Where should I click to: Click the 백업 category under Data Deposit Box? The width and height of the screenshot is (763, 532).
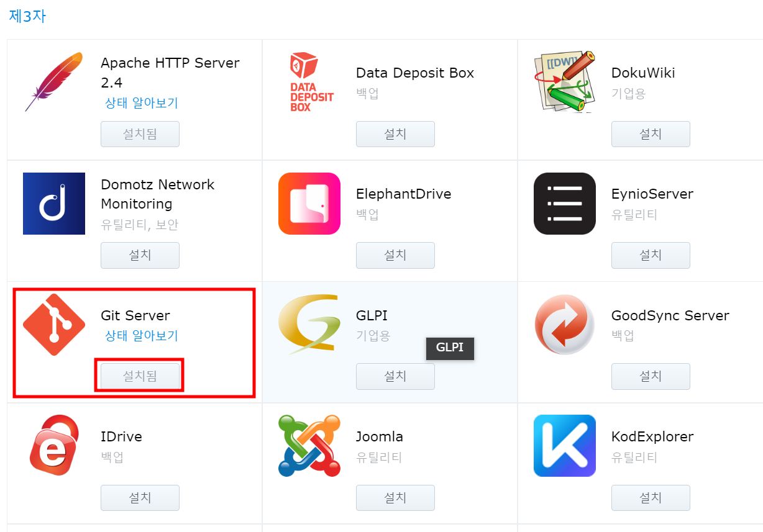pyautogui.click(x=367, y=94)
